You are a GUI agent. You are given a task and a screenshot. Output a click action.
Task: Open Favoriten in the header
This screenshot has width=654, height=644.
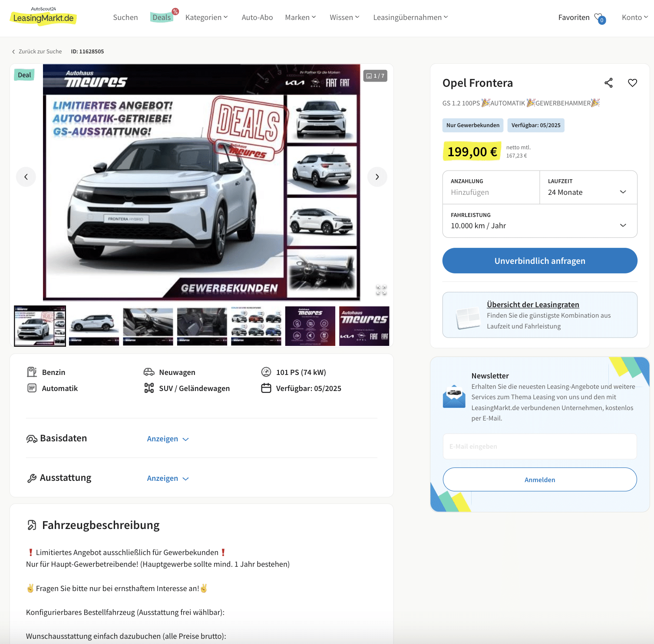coord(574,17)
